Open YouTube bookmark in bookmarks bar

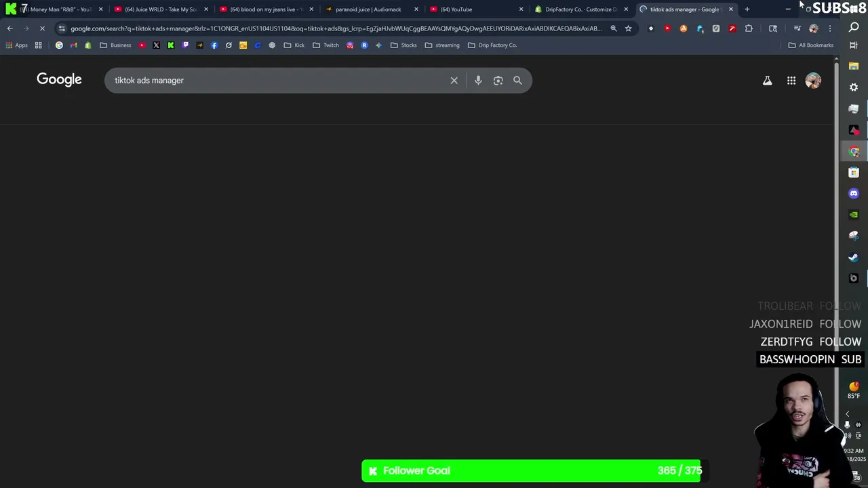click(x=142, y=45)
